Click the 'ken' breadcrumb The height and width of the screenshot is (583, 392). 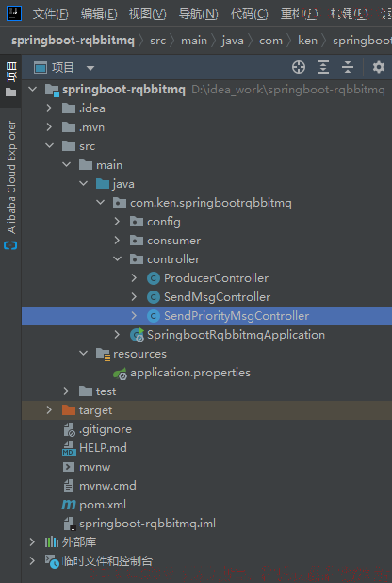(x=307, y=41)
